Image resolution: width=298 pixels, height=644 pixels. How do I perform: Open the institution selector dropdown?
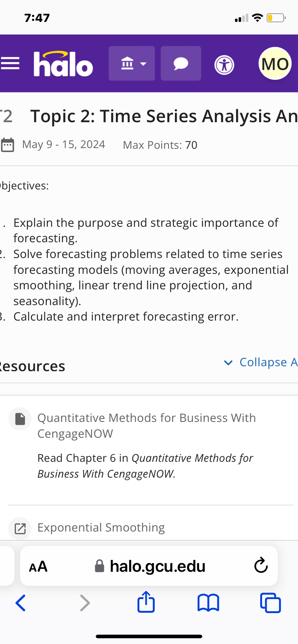[132, 63]
